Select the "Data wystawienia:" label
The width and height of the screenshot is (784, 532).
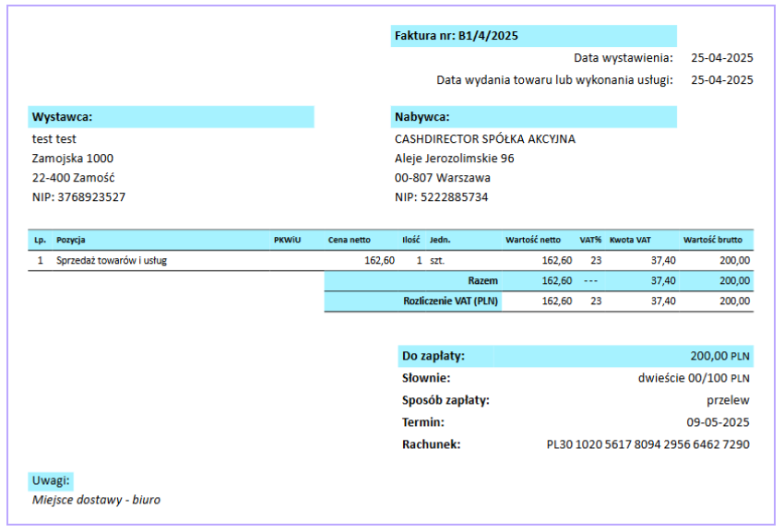pos(623,58)
